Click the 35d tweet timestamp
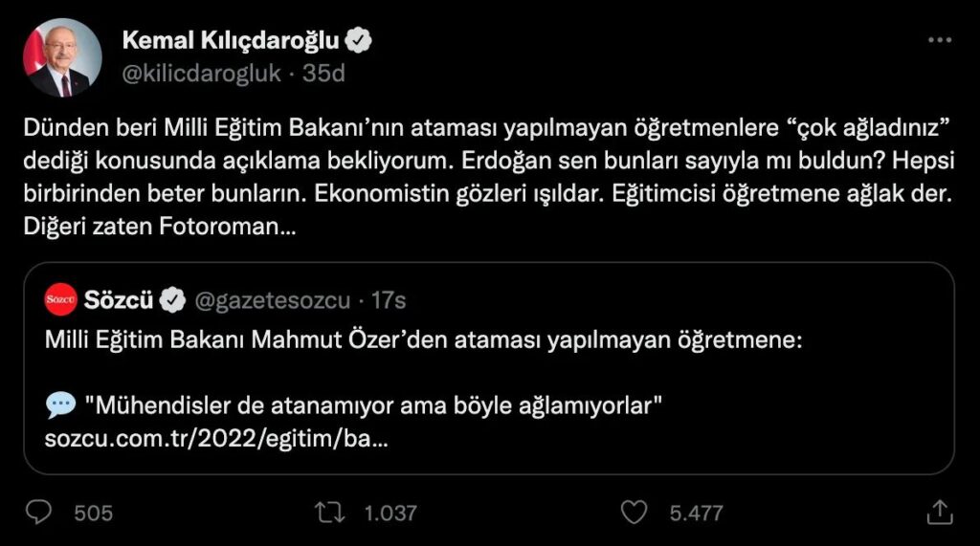The width and height of the screenshot is (980, 546). (323, 74)
